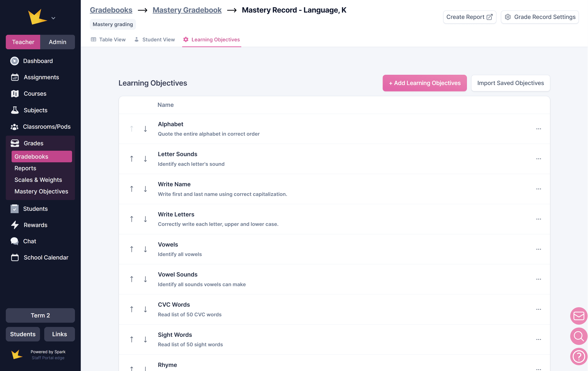This screenshot has width=588, height=371.
Task: Click the pink mail envelope icon
Action: pyautogui.click(x=579, y=316)
